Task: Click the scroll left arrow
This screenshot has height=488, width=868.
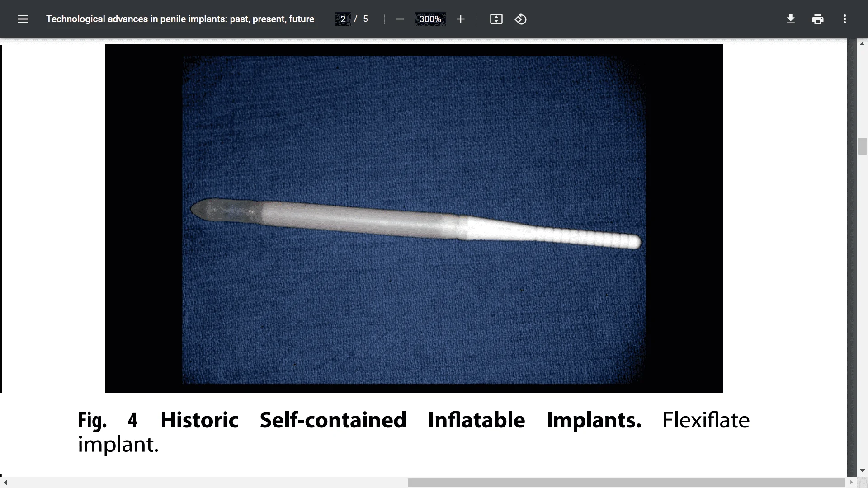Action: (x=5, y=483)
